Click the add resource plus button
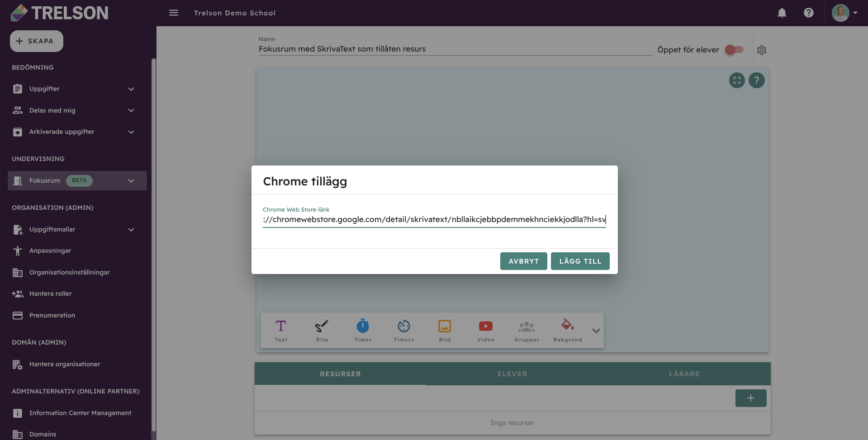Screen dimensions: 868x440 [x=751, y=398]
